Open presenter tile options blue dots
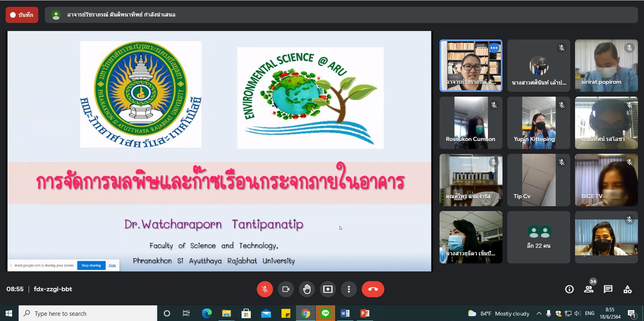 click(x=494, y=48)
